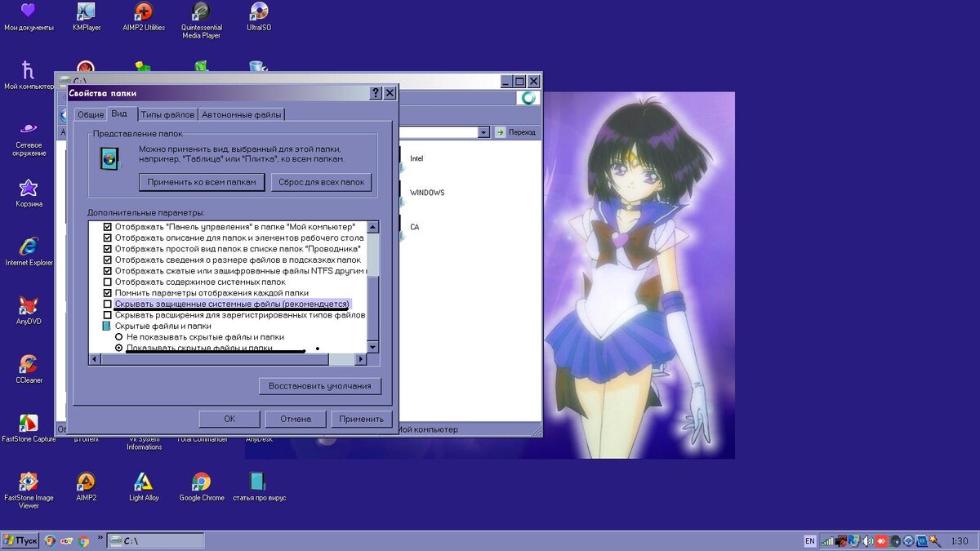Switch to the Общие tab

coord(91,115)
